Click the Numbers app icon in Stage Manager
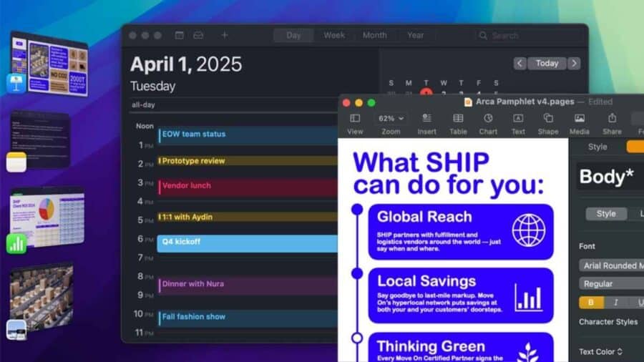The height and width of the screenshot is (362, 644). 16,244
